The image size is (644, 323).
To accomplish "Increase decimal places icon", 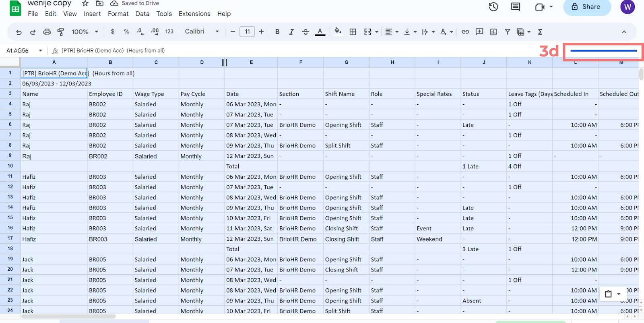I will [155, 31].
